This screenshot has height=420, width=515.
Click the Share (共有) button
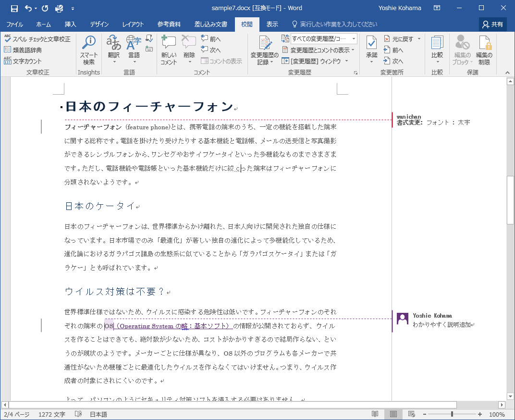tap(493, 24)
